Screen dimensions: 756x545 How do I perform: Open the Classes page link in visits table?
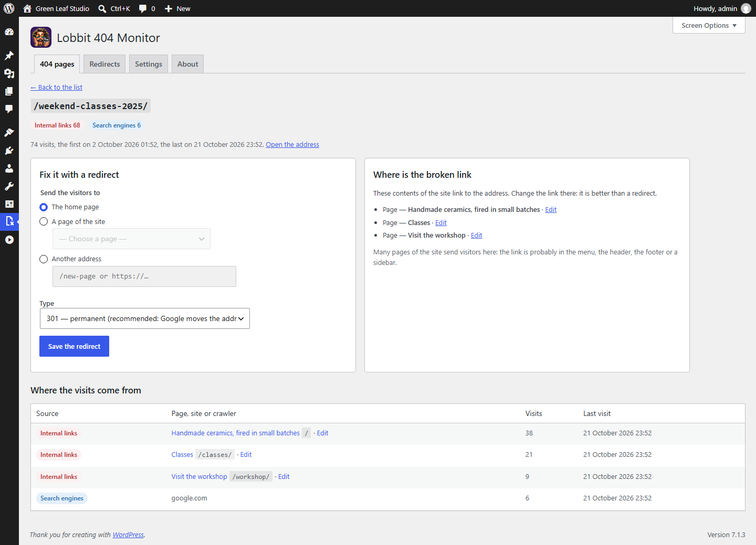point(182,455)
